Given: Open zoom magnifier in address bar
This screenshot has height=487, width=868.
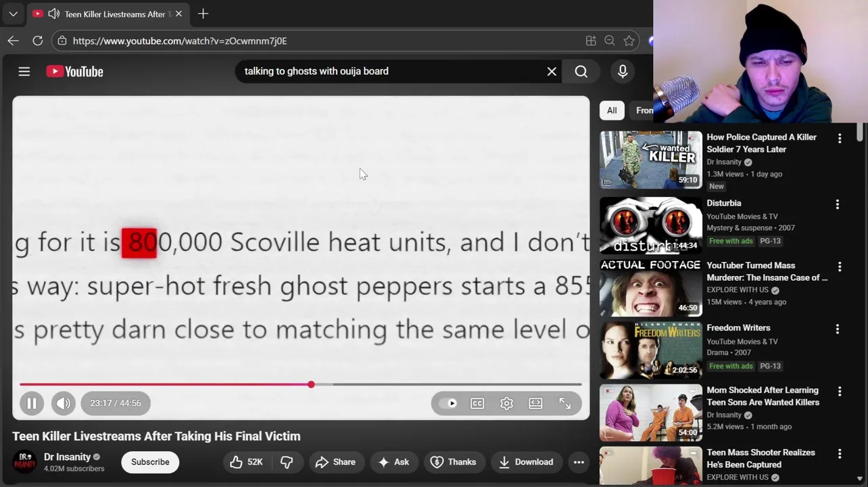Looking at the screenshot, I should [x=610, y=41].
